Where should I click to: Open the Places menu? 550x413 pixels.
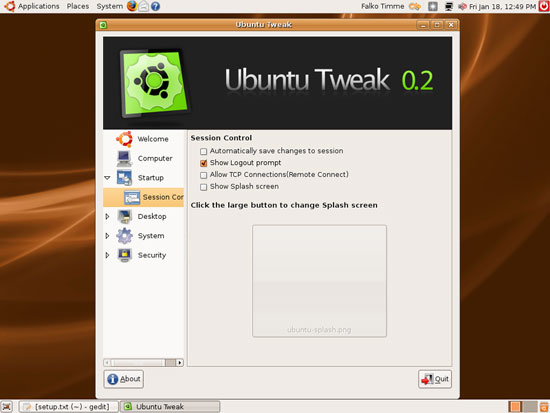[x=78, y=6]
